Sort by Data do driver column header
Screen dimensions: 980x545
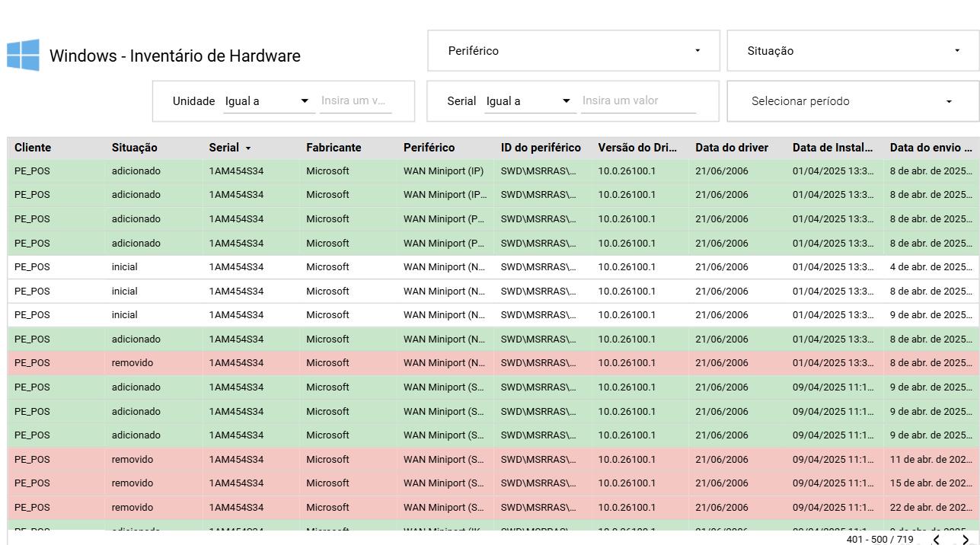(732, 148)
